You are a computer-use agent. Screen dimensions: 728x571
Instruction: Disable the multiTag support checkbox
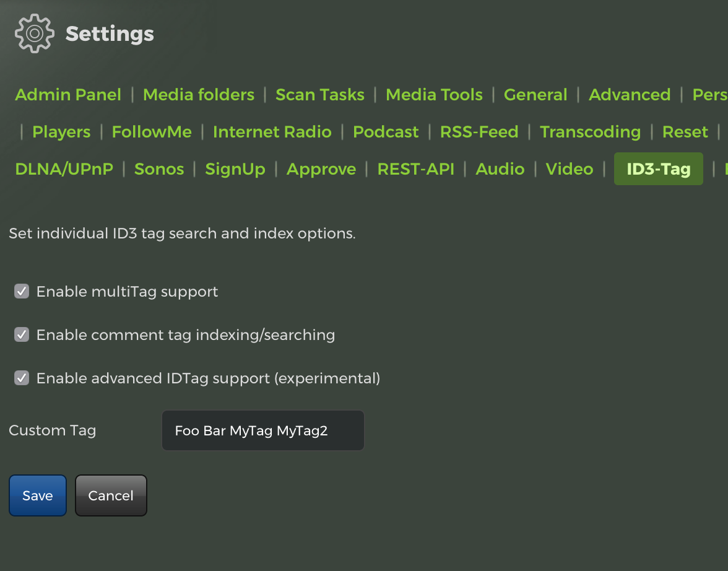pyautogui.click(x=22, y=291)
